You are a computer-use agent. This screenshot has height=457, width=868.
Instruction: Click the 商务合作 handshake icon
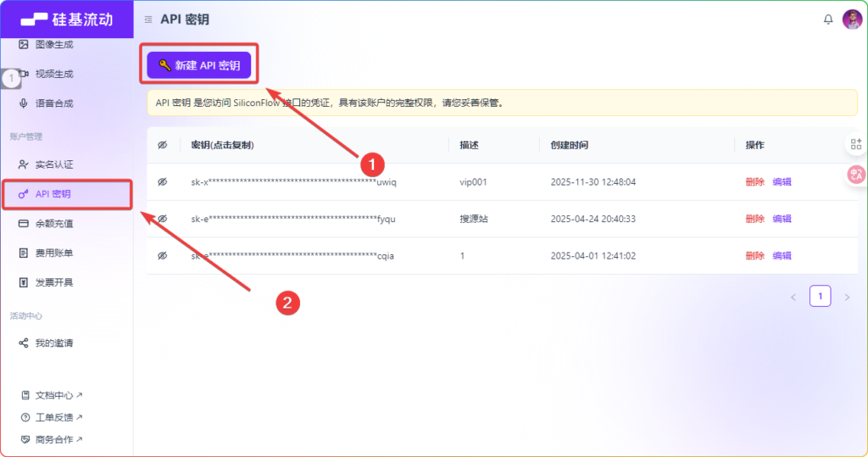pos(25,439)
